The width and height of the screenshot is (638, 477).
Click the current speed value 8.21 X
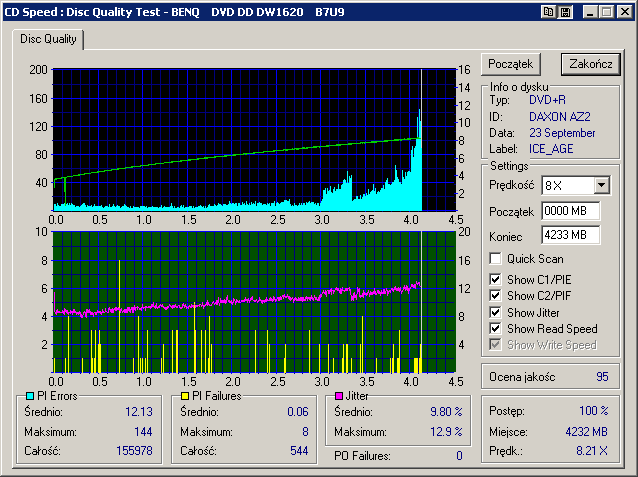pyautogui.click(x=592, y=451)
